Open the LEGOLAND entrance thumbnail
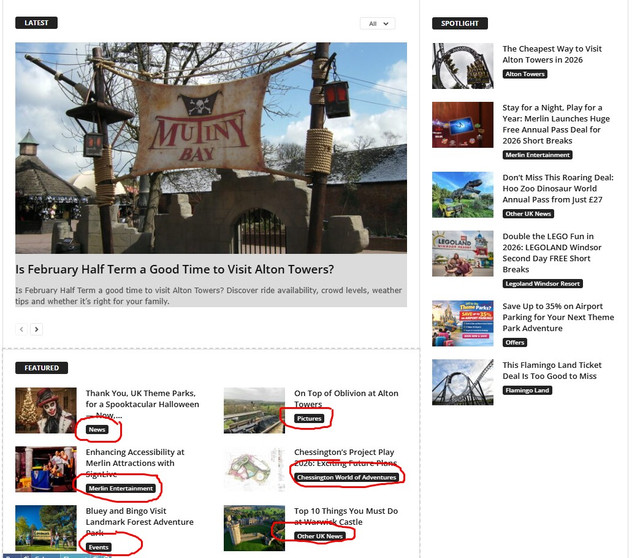Viewport: 640px width, 558px height. (x=463, y=253)
